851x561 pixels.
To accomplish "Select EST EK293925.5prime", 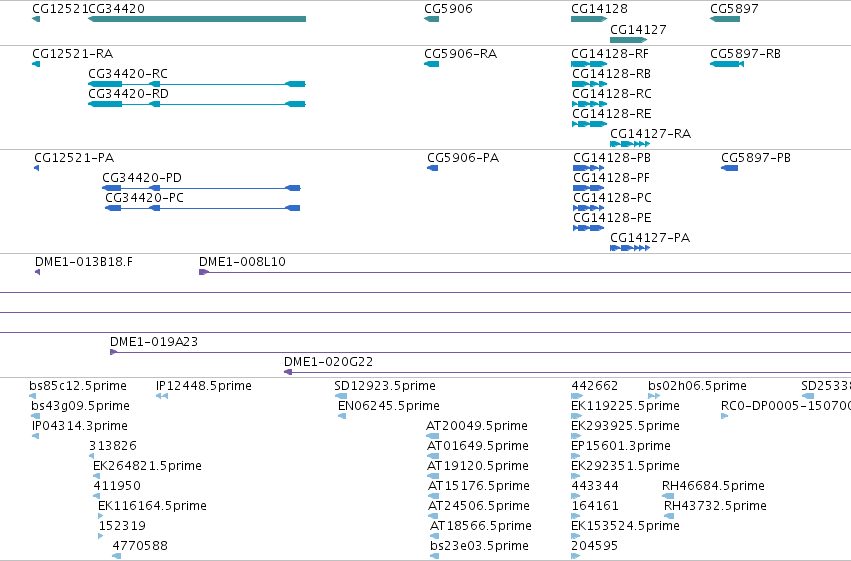I will (x=576, y=436).
